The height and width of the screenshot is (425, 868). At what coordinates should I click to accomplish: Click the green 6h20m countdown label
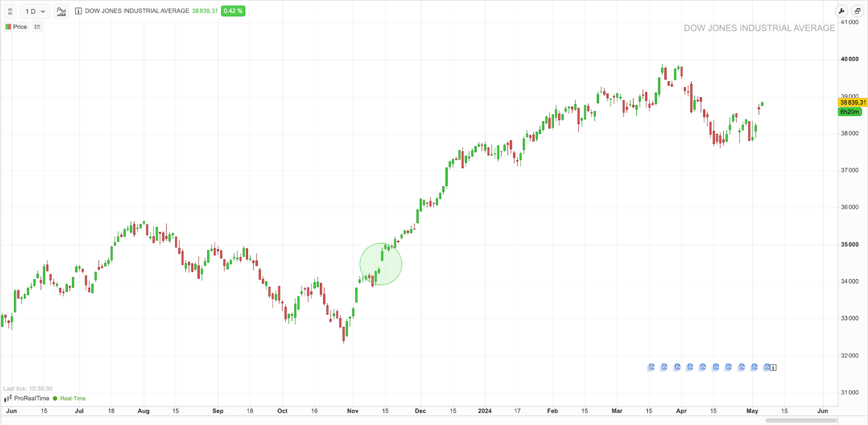pos(850,112)
